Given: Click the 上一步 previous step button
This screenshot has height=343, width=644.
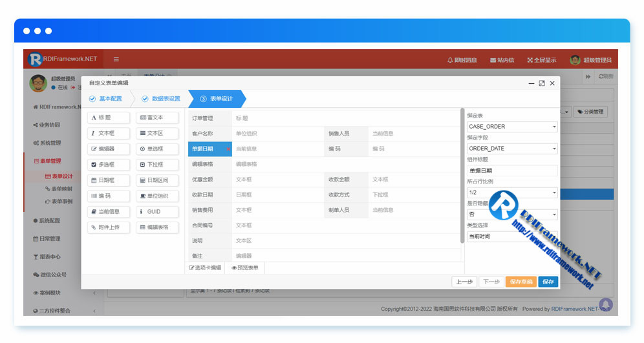Looking at the screenshot, I should [x=464, y=282].
